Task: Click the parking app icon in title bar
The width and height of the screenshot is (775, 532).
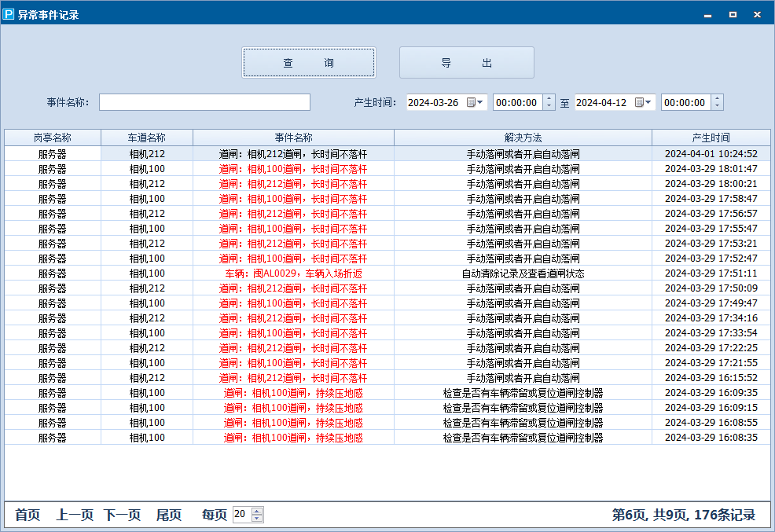Action: (9, 14)
